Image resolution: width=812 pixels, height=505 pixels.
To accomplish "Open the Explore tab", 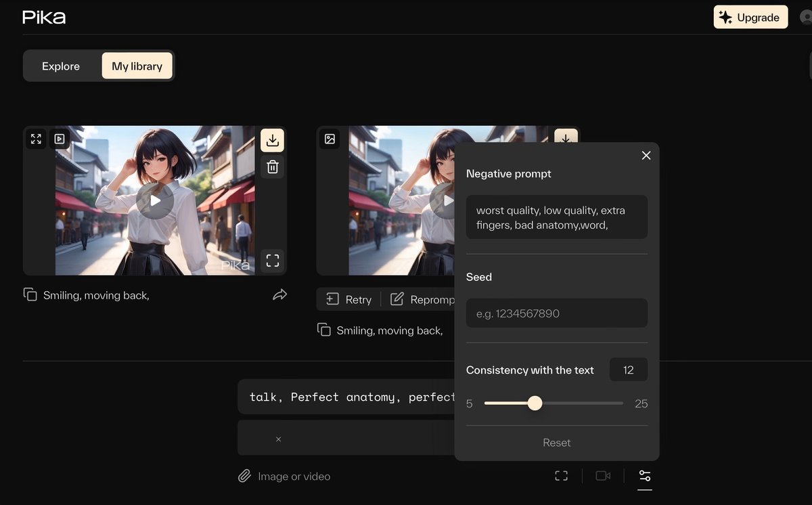I will coord(60,66).
